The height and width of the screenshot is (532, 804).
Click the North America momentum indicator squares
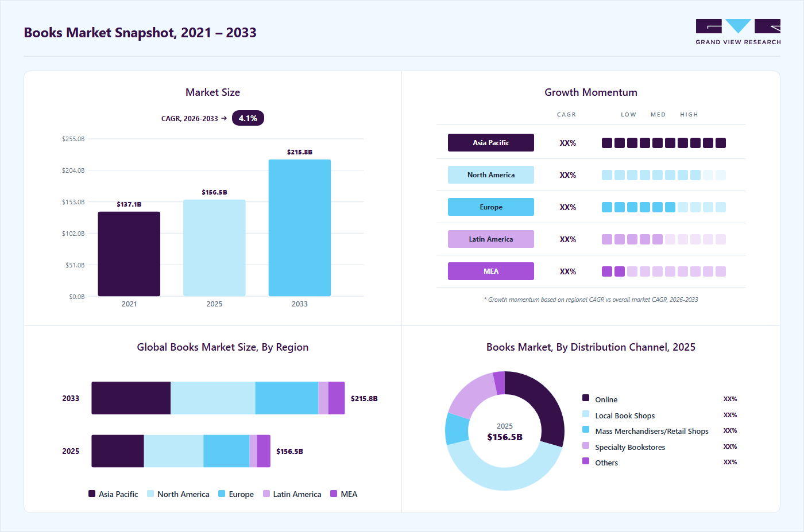[x=664, y=175]
